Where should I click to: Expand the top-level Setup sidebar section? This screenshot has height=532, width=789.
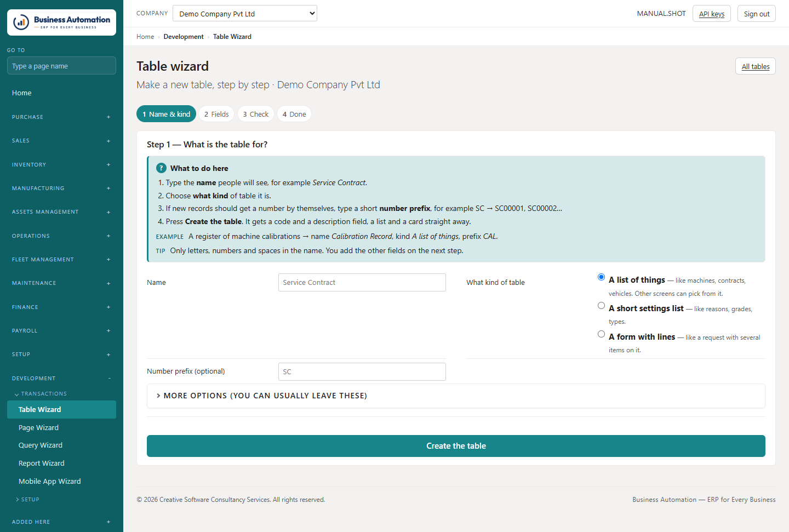pos(61,354)
